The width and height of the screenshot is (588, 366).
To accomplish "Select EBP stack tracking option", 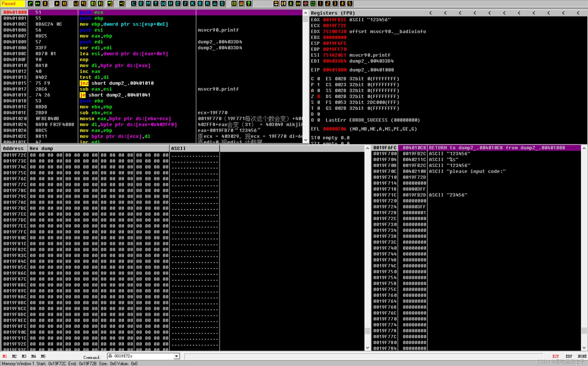I will coord(569,356).
